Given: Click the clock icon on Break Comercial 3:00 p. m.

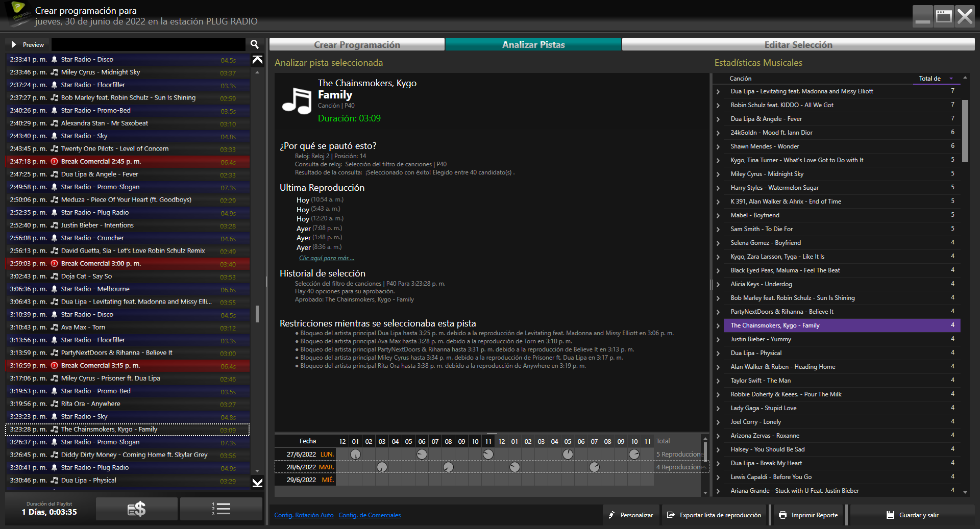Looking at the screenshot, I should pyautogui.click(x=54, y=264).
